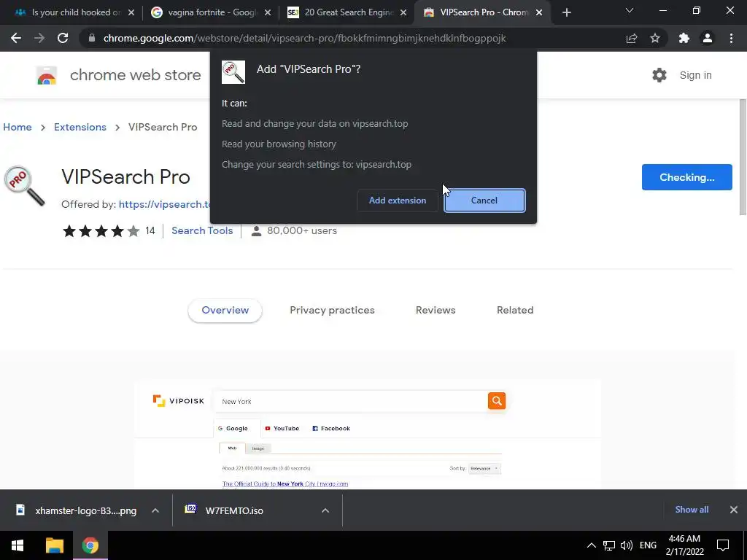Open the Extensions puzzle icon
The width and height of the screenshot is (747, 560).
(684, 38)
